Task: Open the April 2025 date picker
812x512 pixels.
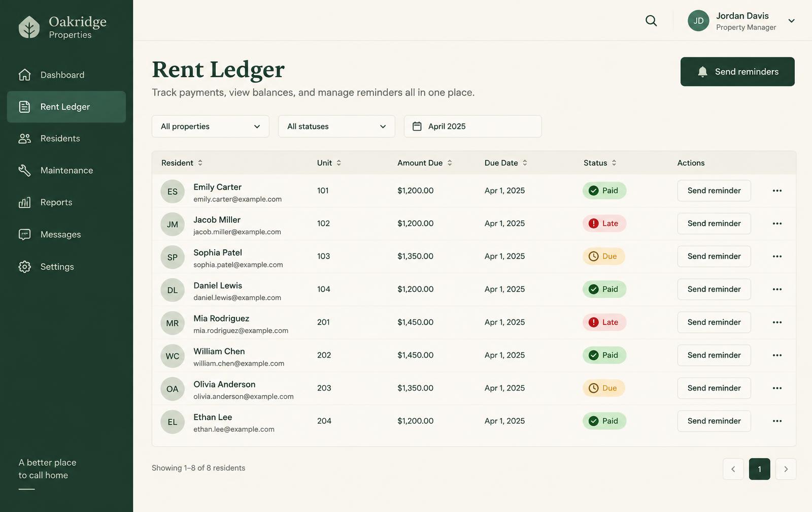Action: click(472, 126)
